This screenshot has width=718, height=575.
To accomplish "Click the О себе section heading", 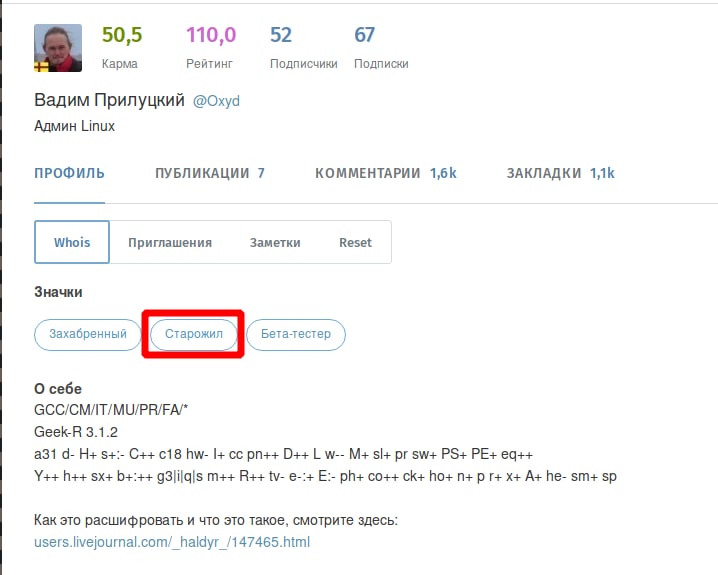I will click(x=58, y=389).
